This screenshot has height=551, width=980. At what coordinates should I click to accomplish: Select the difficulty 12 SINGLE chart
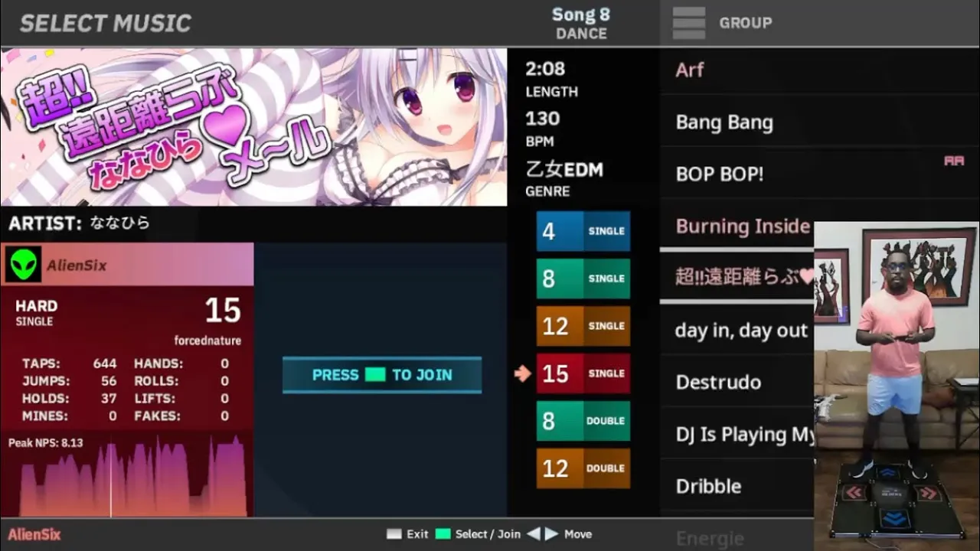point(583,326)
